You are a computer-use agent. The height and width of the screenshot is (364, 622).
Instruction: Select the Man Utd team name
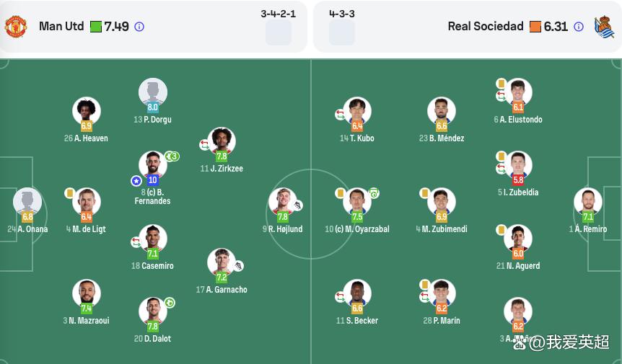pyautogui.click(x=61, y=27)
